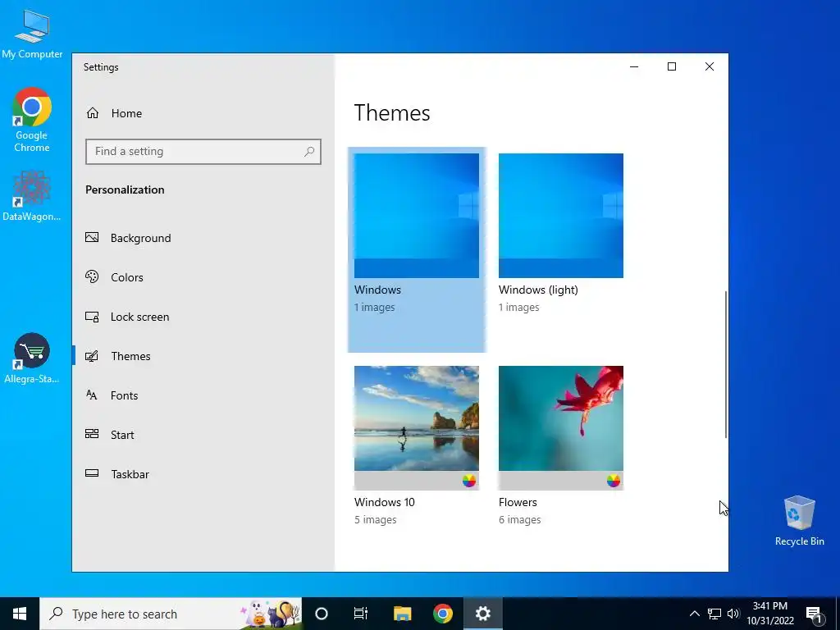The height and width of the screenshot is (630, 840).
Task: Launch Chrome from the taskbar
Action: (442, 614)
